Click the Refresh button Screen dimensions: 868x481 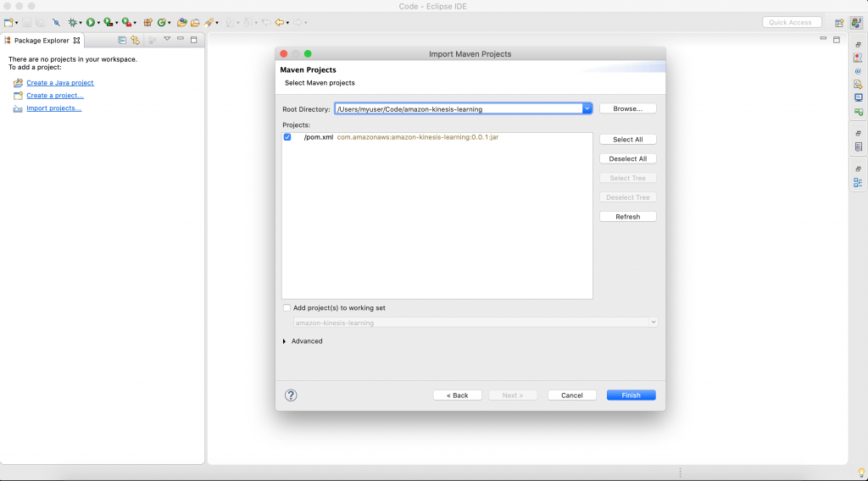click(x=628, y=217)
